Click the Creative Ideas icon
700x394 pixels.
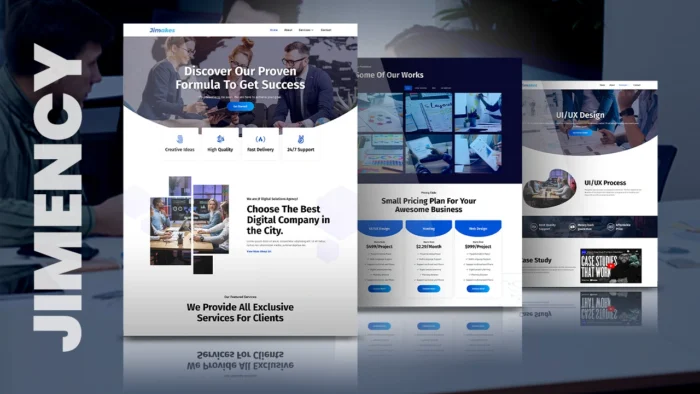click(x=179, y=139)
